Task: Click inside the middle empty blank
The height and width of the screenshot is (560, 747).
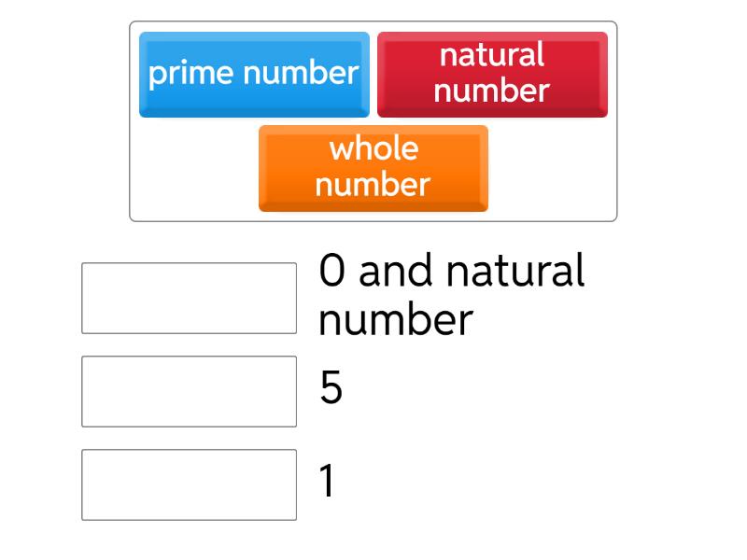Action: point(189,389)
